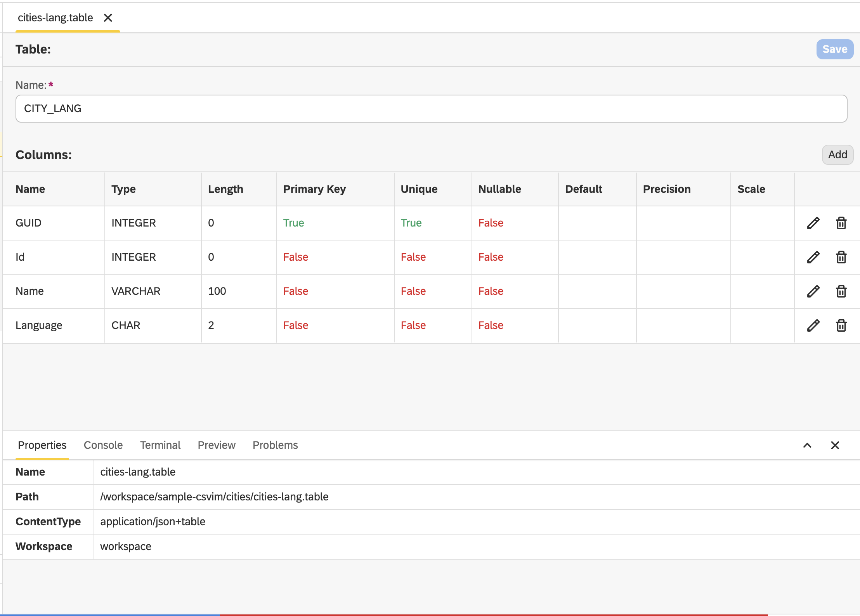Click the length value 100
The height and width of the screenshot is (616, 860).
pyautogui.click(x=217, y=291)
